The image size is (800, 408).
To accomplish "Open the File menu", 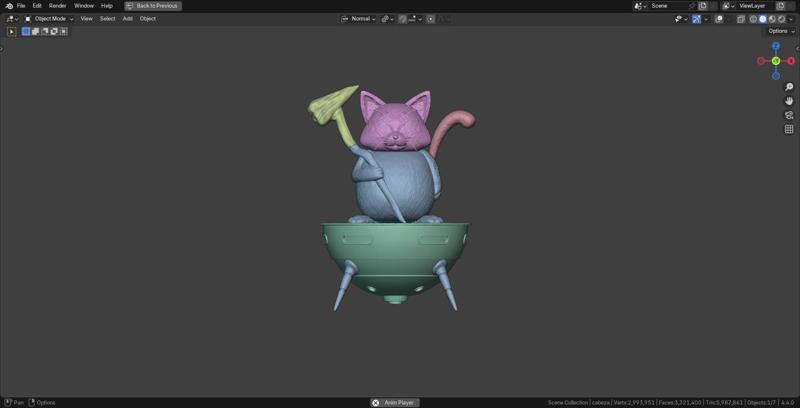I will pos(21,6).
